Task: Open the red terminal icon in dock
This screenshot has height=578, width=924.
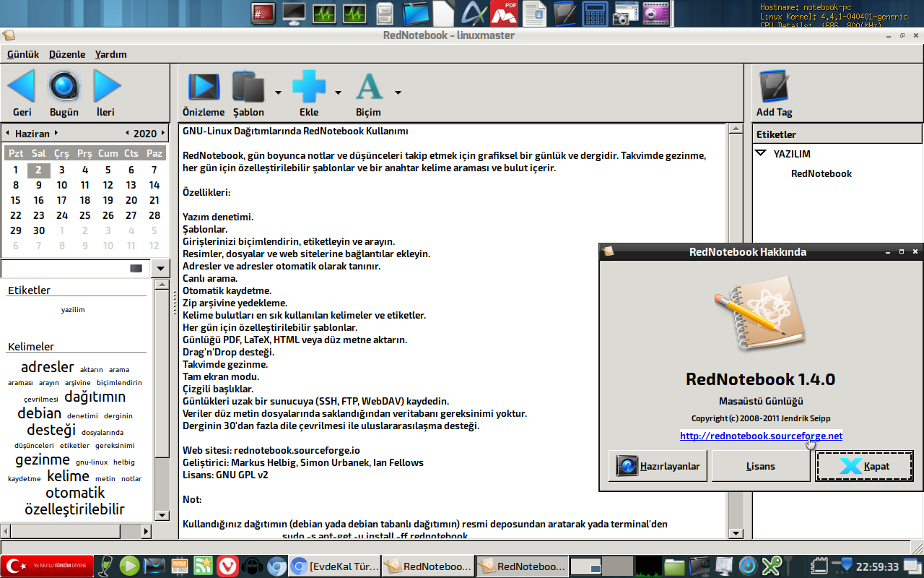Action: point(263,13)
